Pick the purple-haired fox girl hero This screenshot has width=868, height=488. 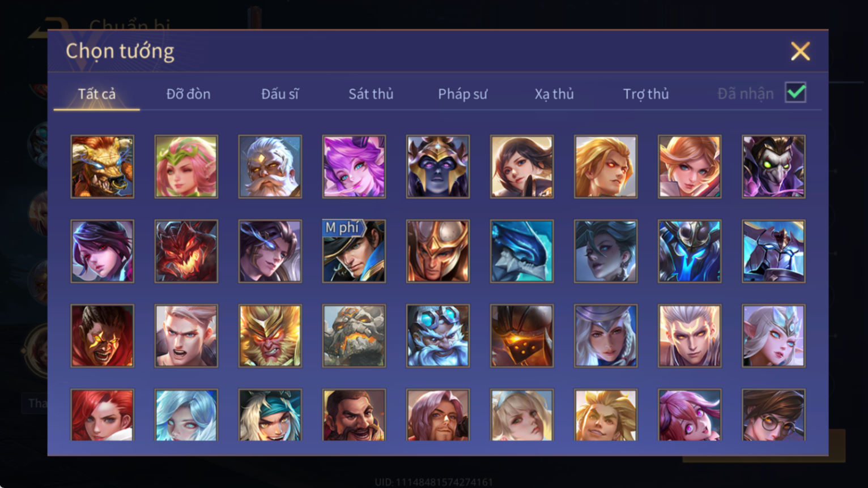(354, 166)
